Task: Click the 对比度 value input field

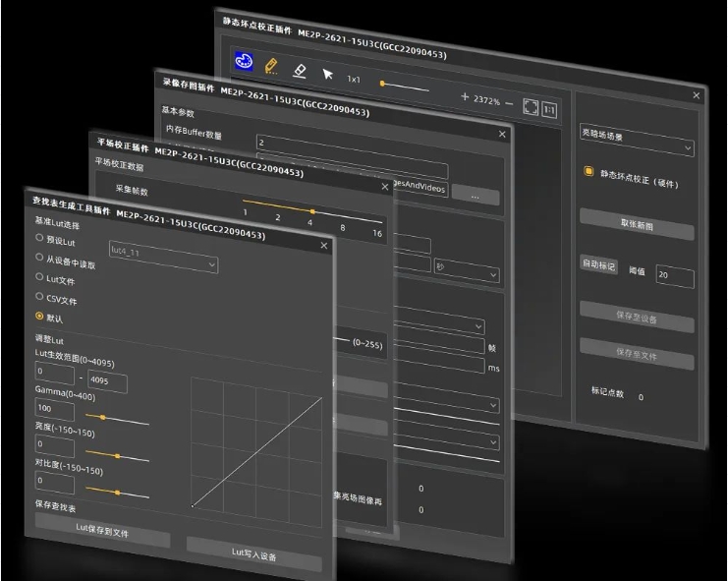Action: (x=55, y=483)
